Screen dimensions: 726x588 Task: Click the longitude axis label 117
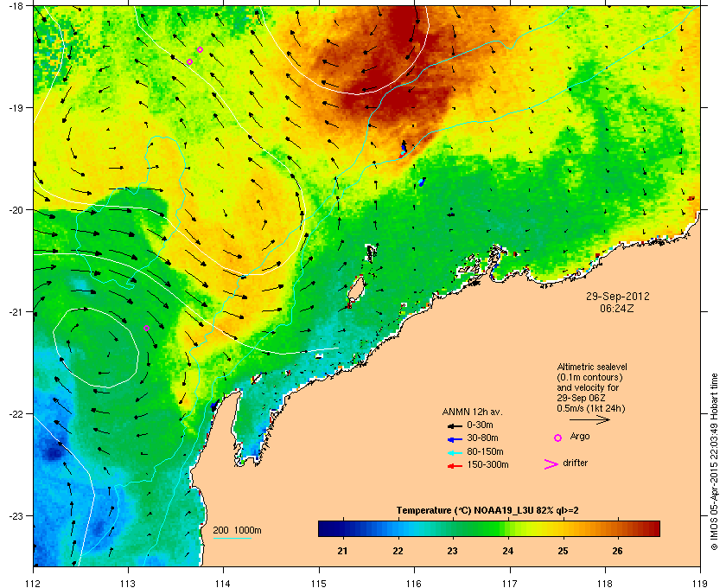pyautogui.click(x=510, y=583)
